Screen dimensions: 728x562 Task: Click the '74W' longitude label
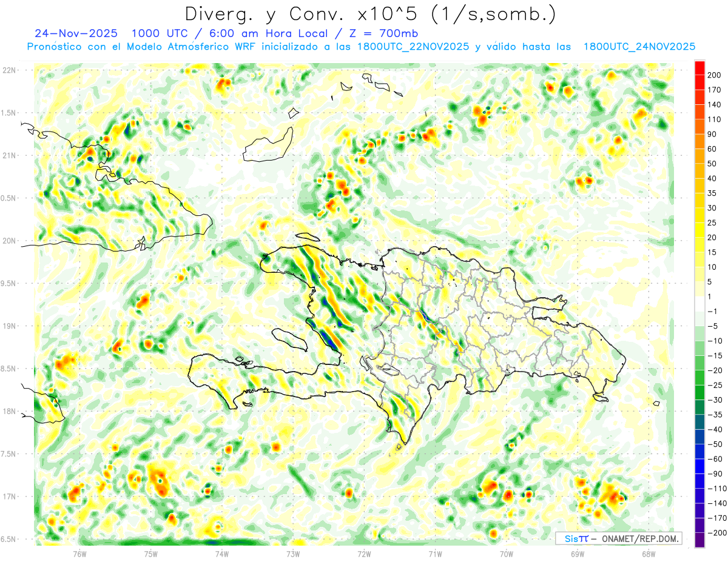(x=222, y=554)
